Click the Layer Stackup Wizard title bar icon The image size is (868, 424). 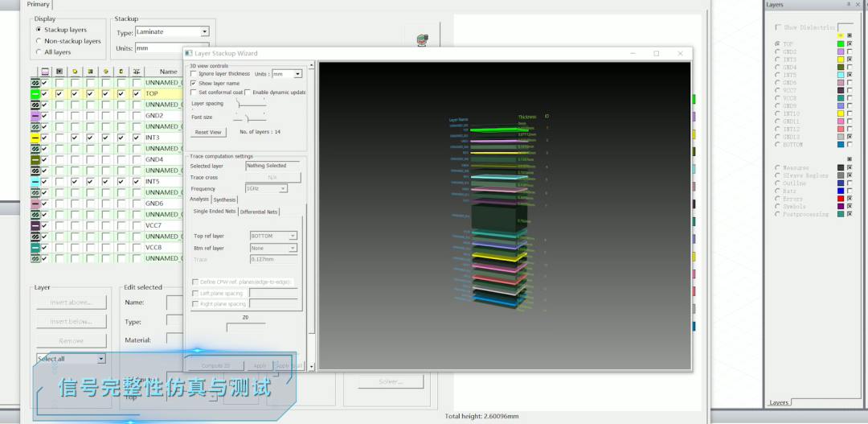[x=189, y=53]
